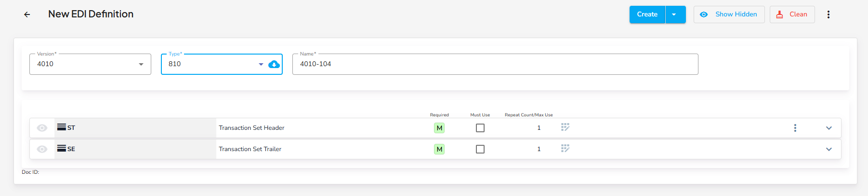Check Must Use for Transaction Set Trailer
Image resolution: width=868 pixels, height=196 pixels.
click(x=480, y=149)
